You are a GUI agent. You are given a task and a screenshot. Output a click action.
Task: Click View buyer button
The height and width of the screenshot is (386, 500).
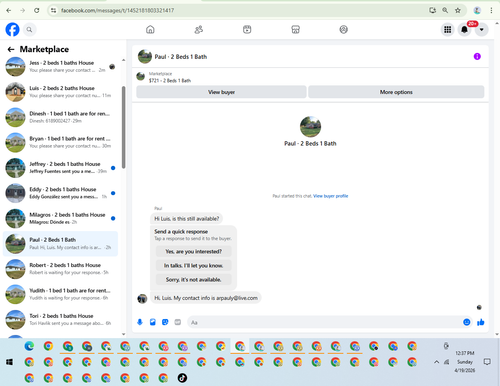[221, 92]
